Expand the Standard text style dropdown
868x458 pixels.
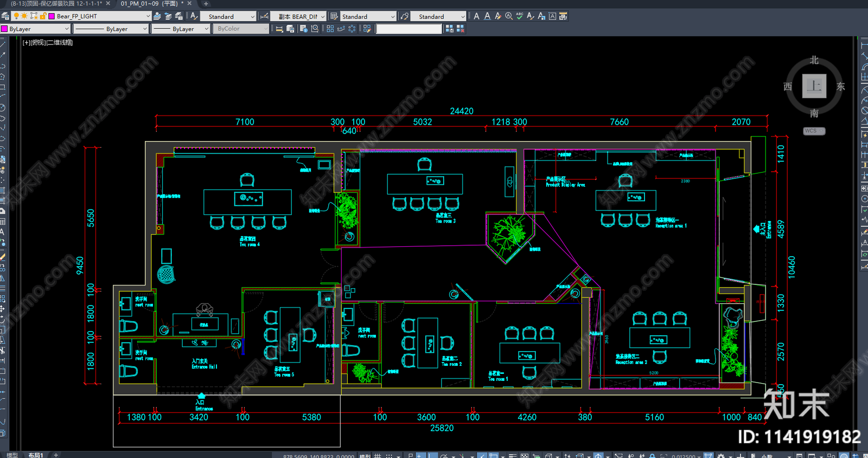click(252, 17)
